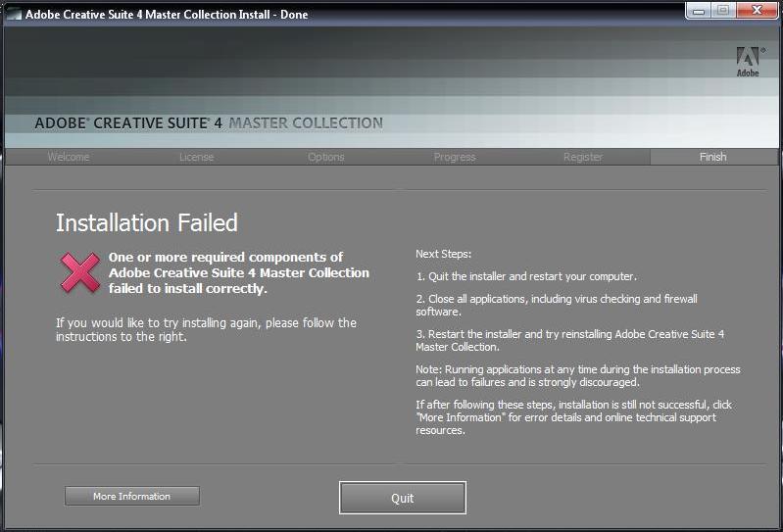Click the 'Note: Running applications' paragraph
783x532 pixels.
click(x=578, y=376)
